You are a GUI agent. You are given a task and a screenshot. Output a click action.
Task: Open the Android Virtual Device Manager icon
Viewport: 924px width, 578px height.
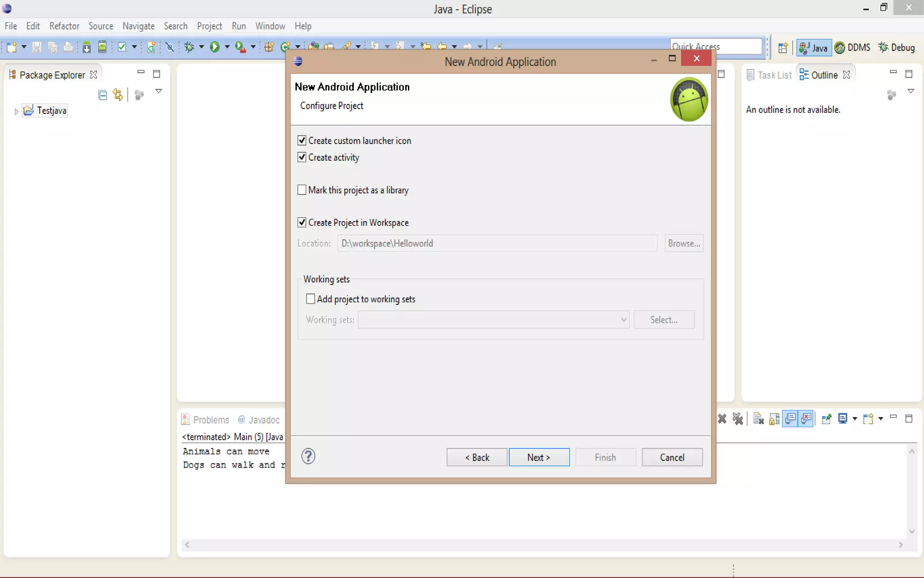102,47
